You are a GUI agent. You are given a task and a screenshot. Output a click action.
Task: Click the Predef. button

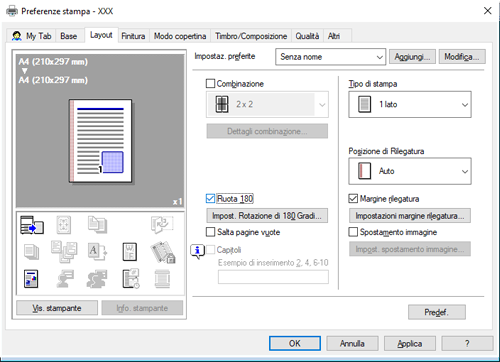[437, 312]
